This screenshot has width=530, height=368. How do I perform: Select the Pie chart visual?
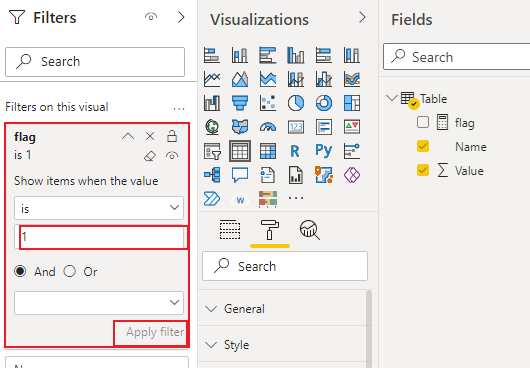(296, 103)
